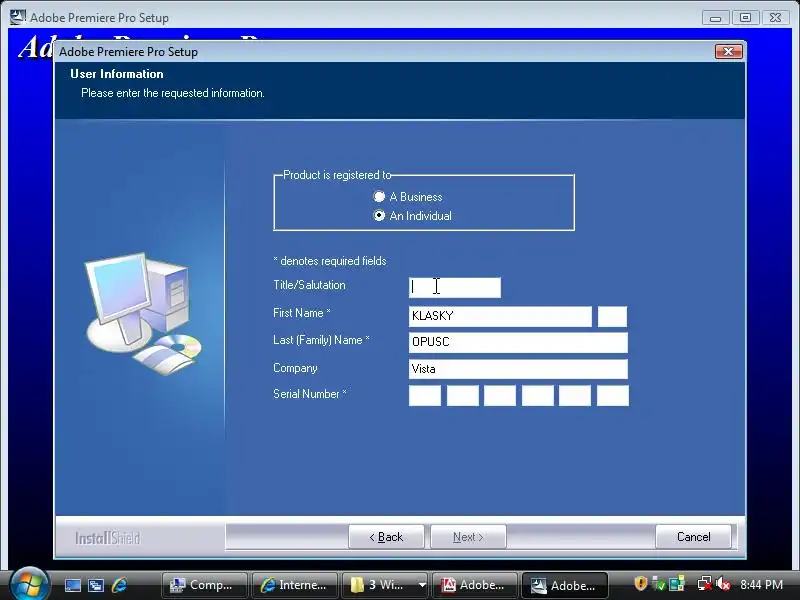Click the Last Name field containing OPUSC
Viewport: 800px width, 600px height.
pos(518,342)
